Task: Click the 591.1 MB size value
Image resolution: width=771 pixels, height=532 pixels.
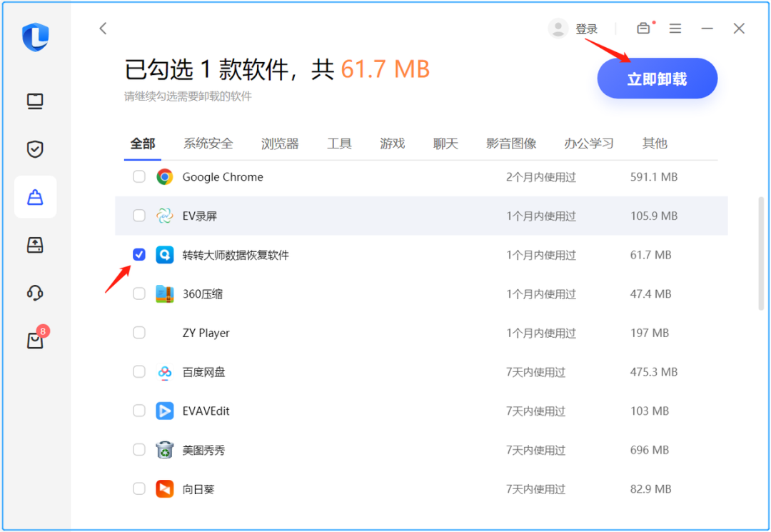Action: (654, 177)
